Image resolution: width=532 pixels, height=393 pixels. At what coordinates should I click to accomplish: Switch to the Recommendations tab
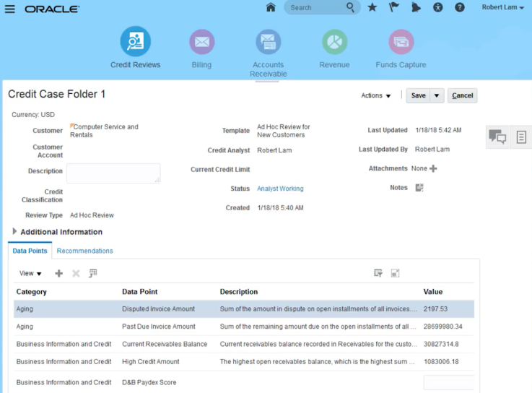[x=84, y=251]
